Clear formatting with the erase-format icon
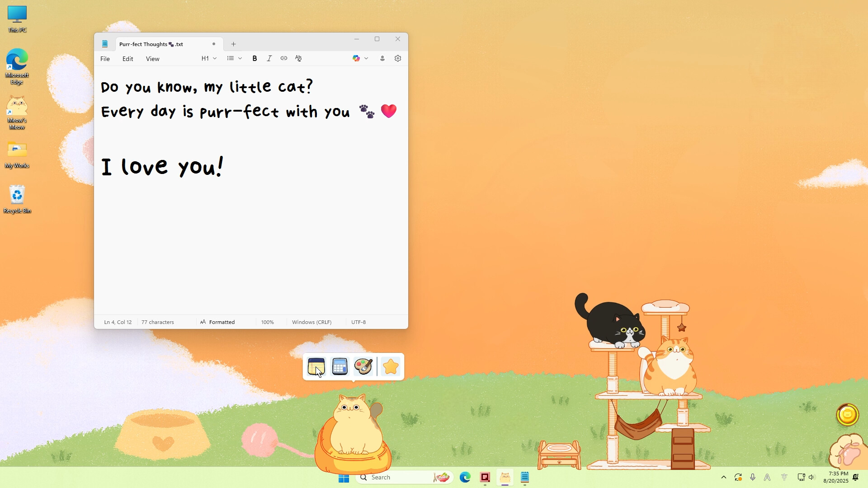 tap(298, 58)
